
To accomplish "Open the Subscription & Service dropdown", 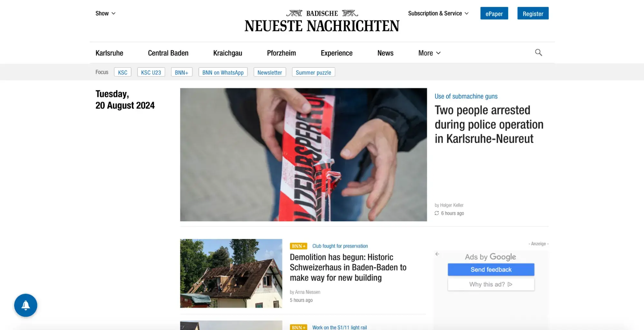I will coord(438,13).
